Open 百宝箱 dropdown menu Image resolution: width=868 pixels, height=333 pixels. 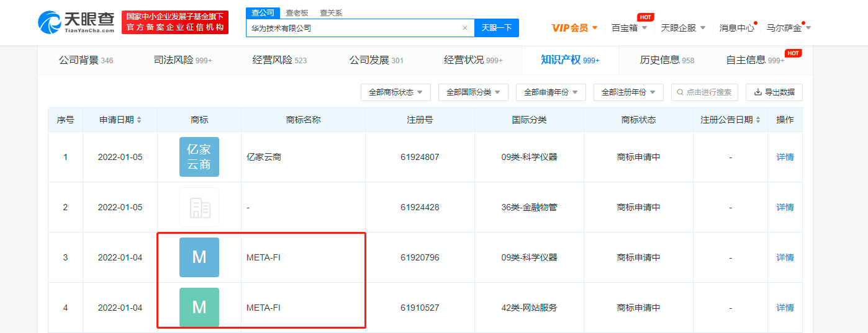pos(630,28)
